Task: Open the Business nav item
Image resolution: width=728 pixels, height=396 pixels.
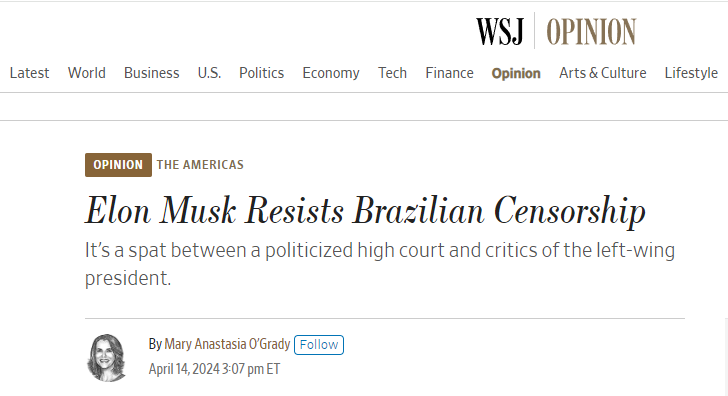Action: [151, 73]
